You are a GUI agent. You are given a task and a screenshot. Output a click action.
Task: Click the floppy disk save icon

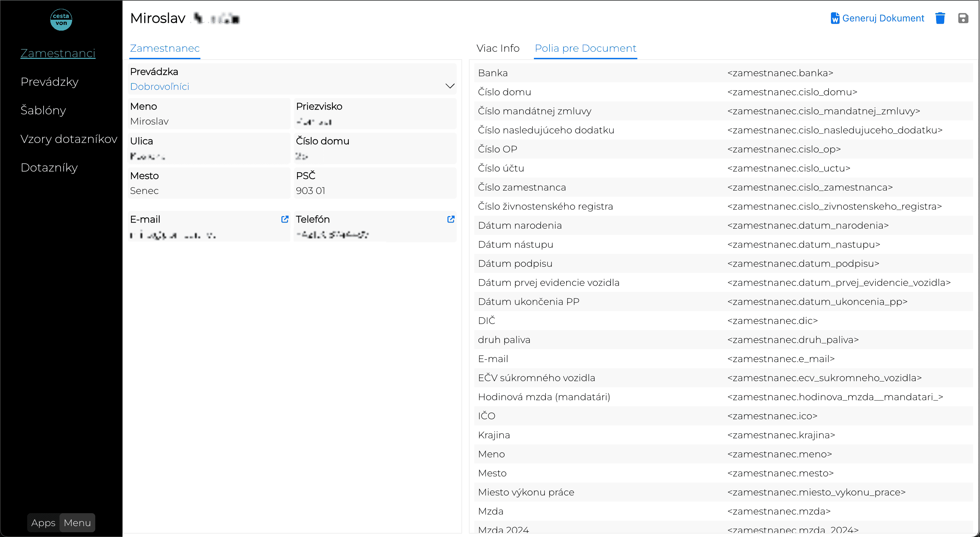(963, 18)
